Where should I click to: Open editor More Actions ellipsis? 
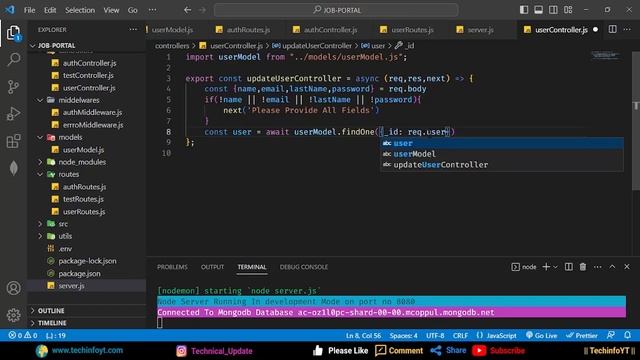(627, 29)
